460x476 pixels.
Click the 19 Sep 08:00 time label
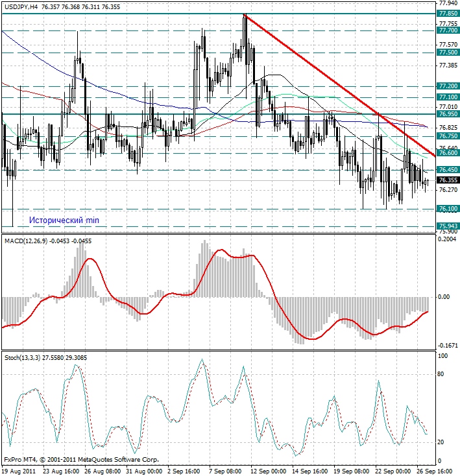point(352,471)
